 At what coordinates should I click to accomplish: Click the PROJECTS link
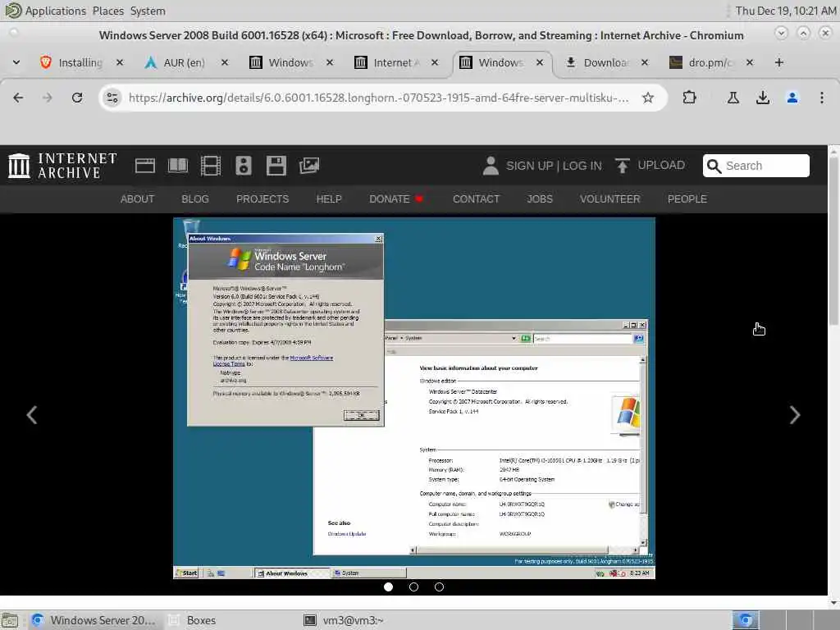tap(262, 199)
